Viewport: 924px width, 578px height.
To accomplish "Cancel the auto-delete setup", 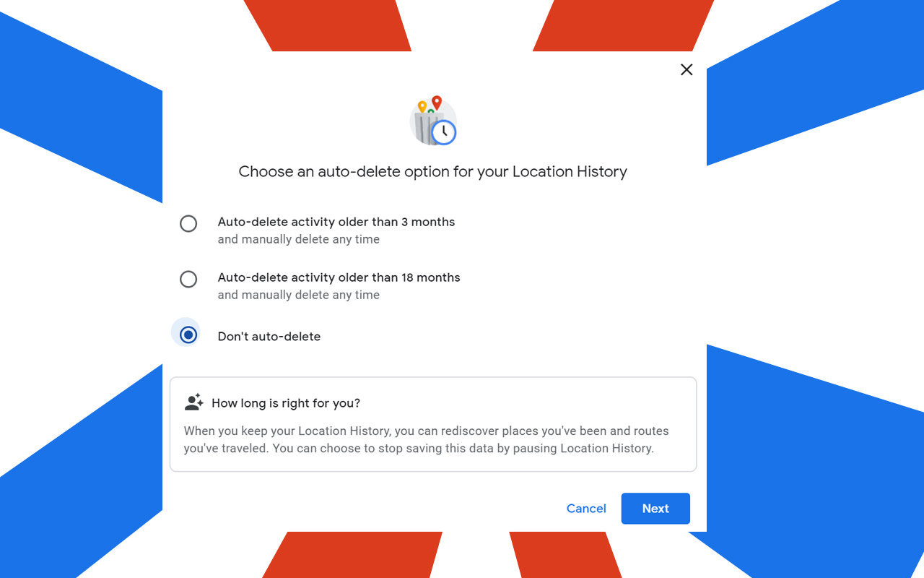I will point(586,509).
